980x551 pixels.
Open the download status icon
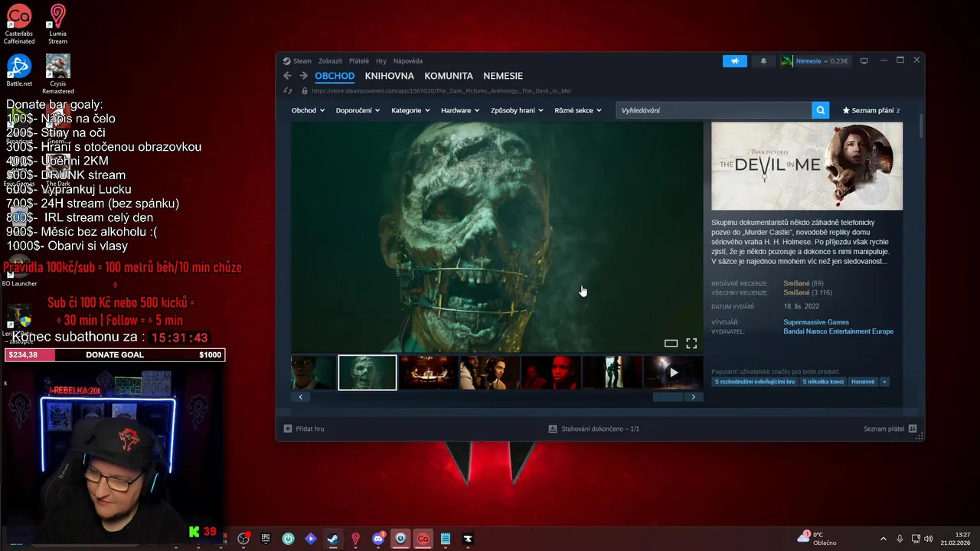(553, 429)
